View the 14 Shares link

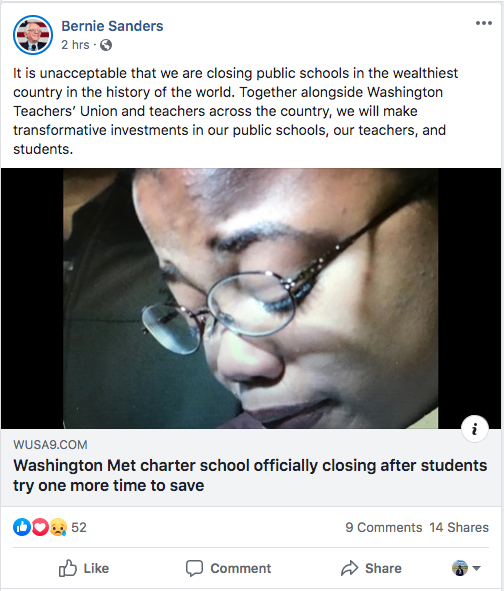tap(459, 527)
